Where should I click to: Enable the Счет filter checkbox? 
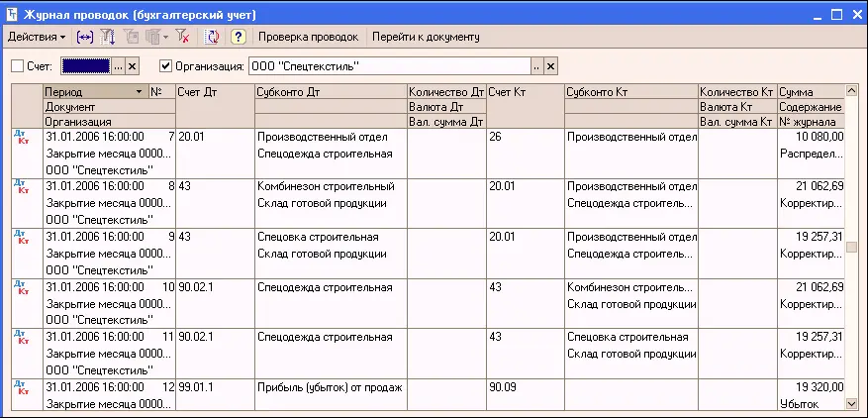tap(18, 66)
